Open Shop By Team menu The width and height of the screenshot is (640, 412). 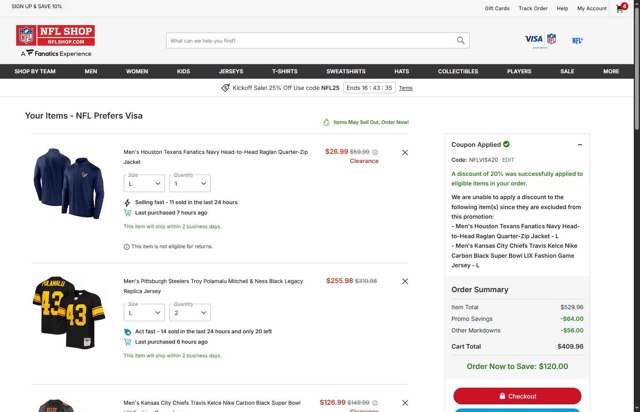coord(35,71)
